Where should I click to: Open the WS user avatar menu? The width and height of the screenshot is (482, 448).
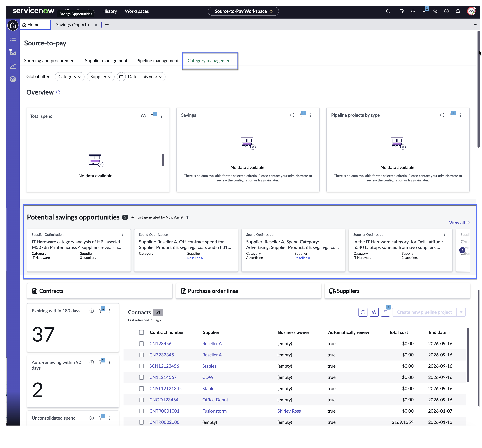[x=471, y=11]
